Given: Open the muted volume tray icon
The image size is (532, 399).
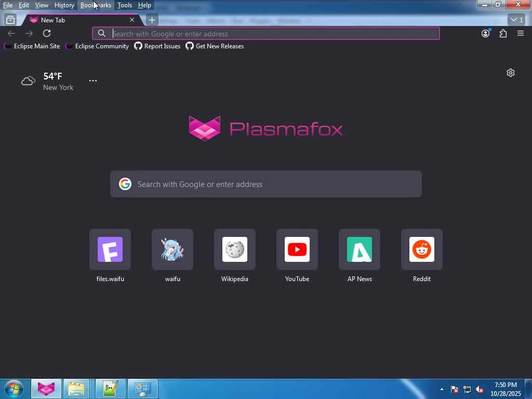Looking at the screenshot, I should pyautogui.click(x=480, y=389).
